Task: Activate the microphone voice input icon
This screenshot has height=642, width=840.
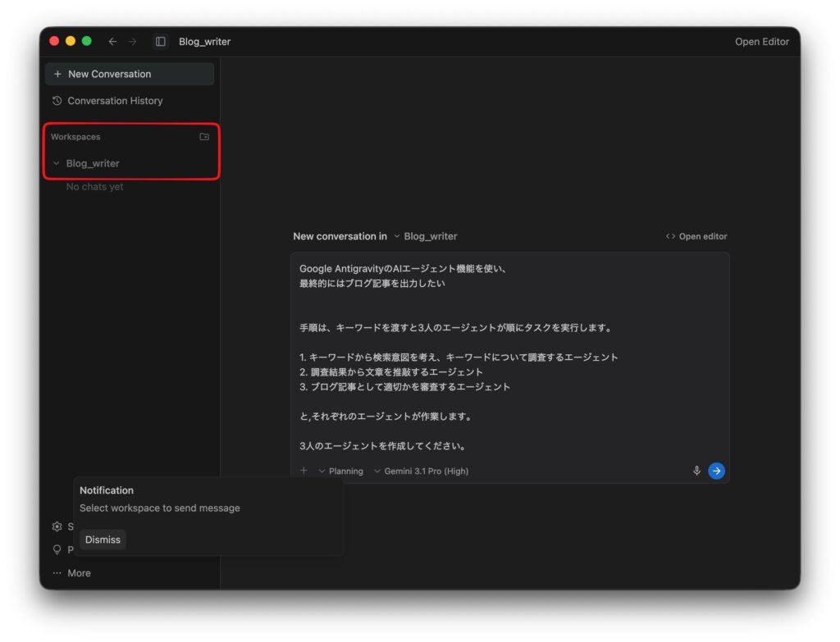Action: tap(696, 471)
